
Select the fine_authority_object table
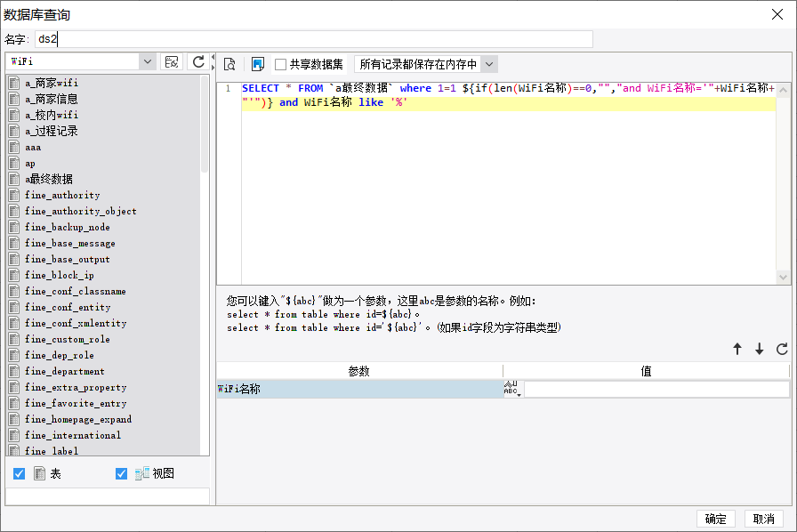pos(81,211)
